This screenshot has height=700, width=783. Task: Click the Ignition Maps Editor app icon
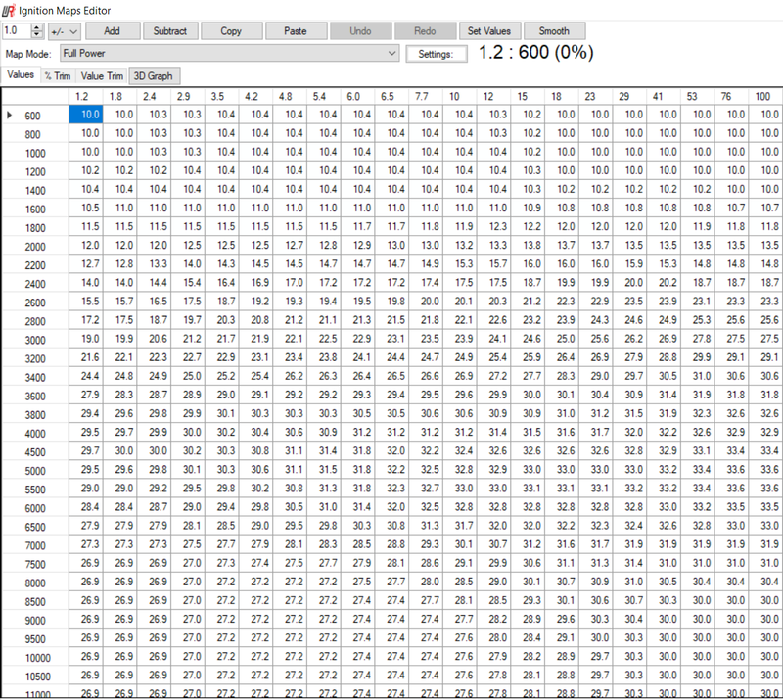pos(9,10)
